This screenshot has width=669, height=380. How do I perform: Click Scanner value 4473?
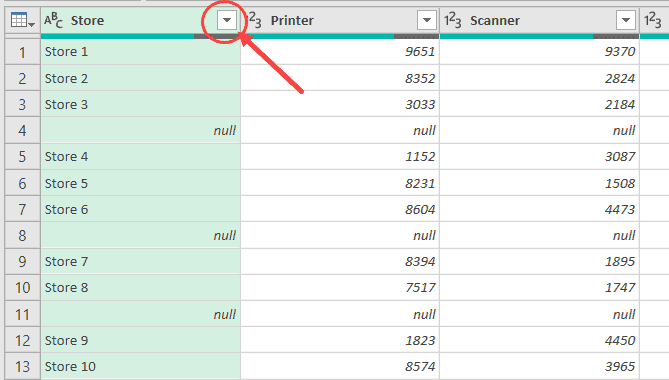click(540, 209)
